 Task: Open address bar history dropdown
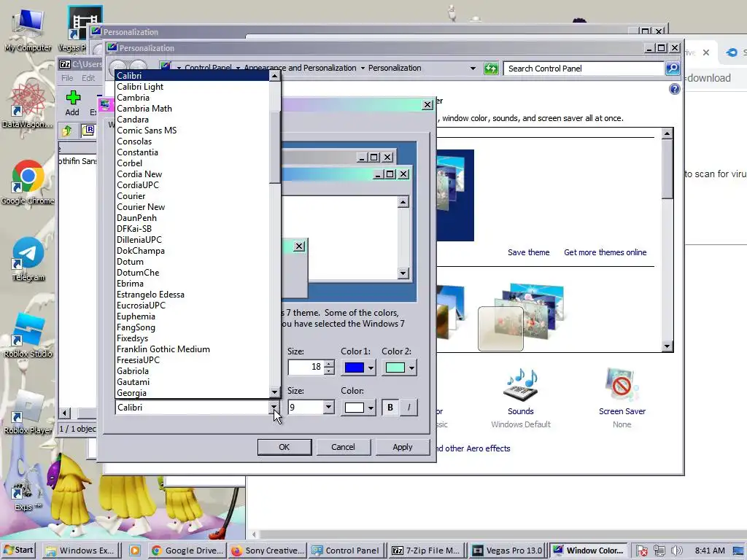tap(473, 69)
